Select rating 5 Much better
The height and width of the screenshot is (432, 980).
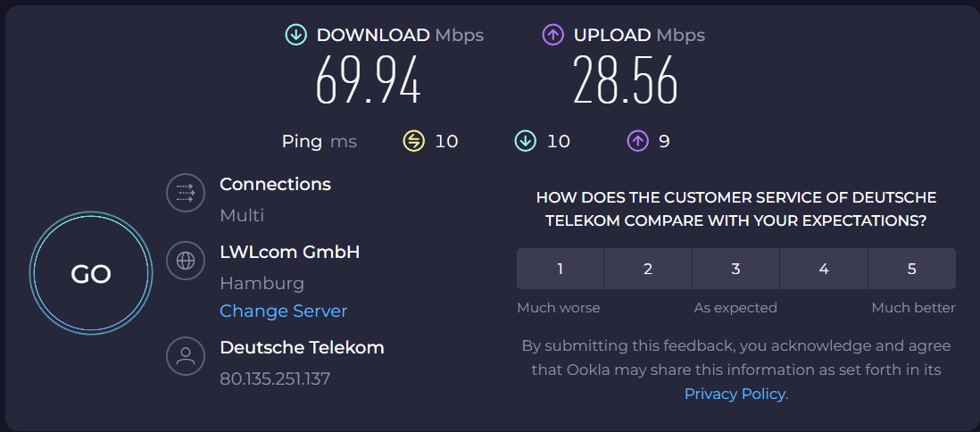[x=911, y=269]
